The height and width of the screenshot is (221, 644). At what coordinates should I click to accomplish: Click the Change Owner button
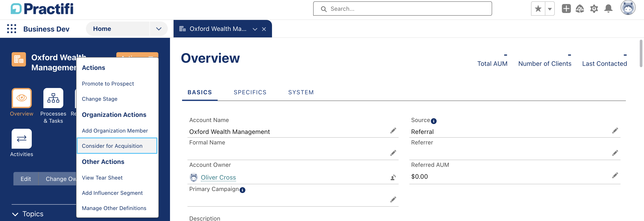pyautogui.click(x=58, y=179)
